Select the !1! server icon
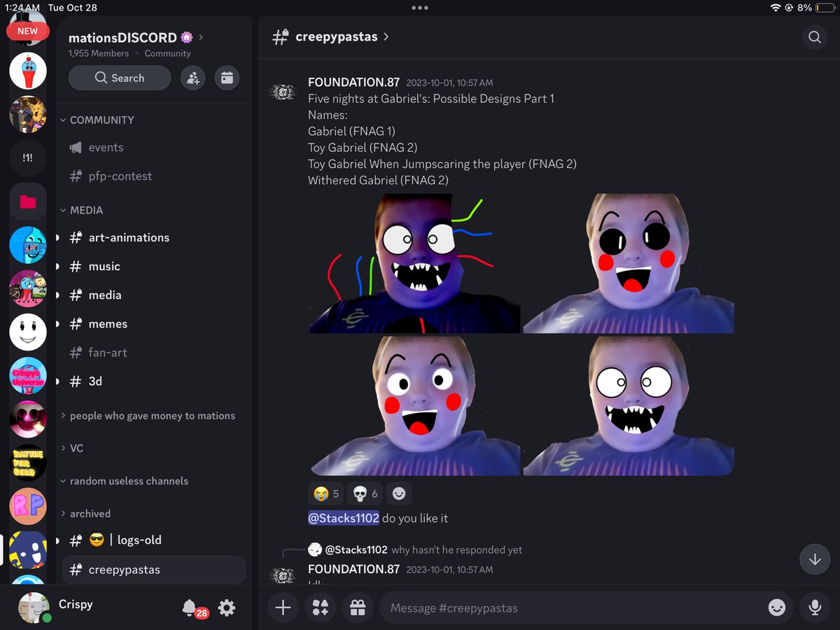The width and height of the screenshot is (840, 630). coord(28,158)
